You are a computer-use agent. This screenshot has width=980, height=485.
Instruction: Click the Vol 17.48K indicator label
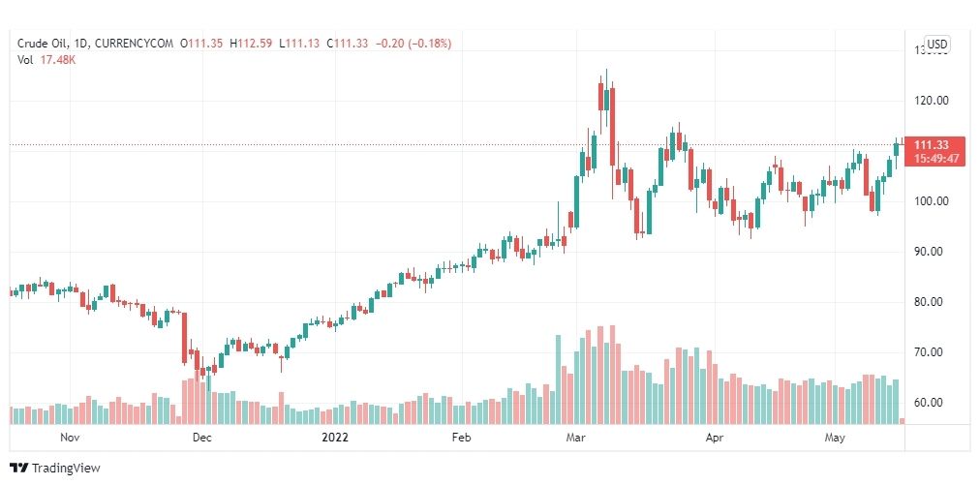[x=46, y=59]
